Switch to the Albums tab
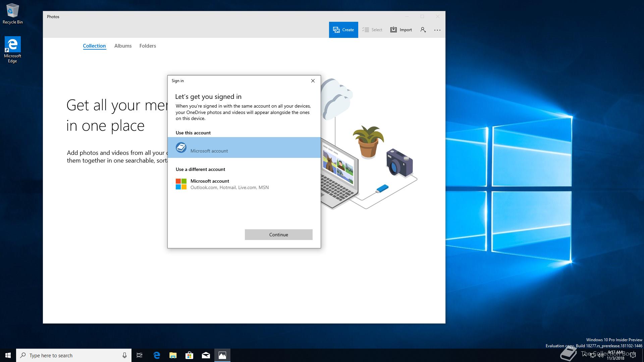The height and width of the screenshot is (362, 644). click(x=123, y=46)
